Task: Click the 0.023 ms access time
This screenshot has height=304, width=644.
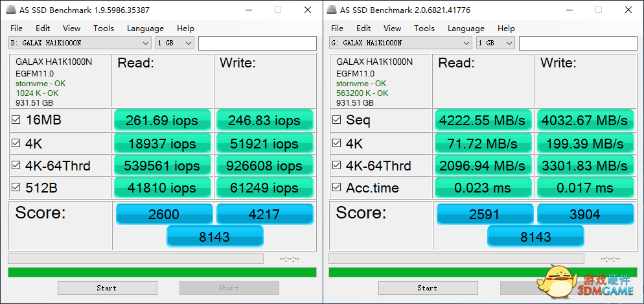Action: (483, 188)
